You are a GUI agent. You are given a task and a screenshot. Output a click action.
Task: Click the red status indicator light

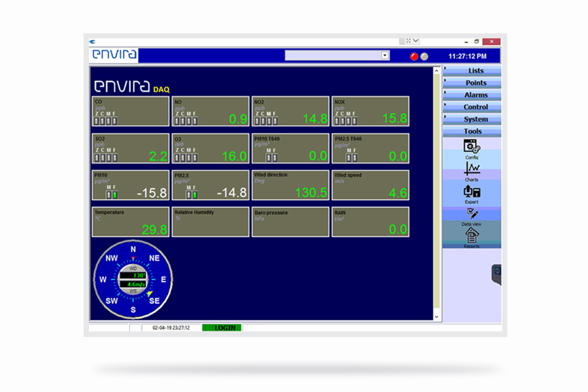414,57
